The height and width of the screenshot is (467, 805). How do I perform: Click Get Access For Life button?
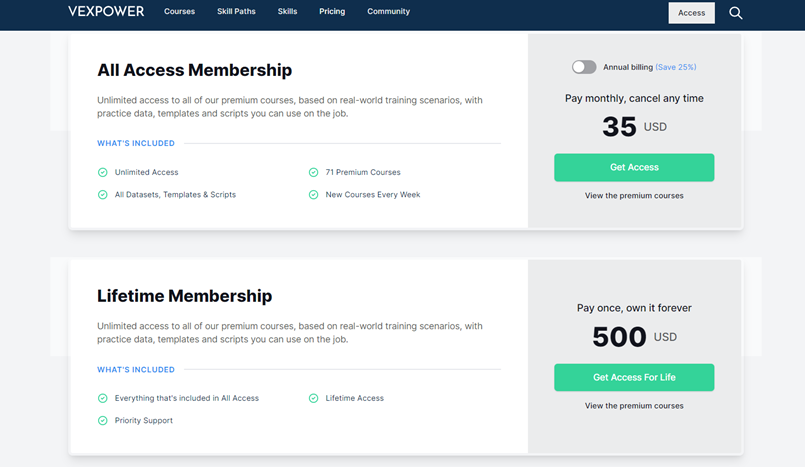coord(634,377)
